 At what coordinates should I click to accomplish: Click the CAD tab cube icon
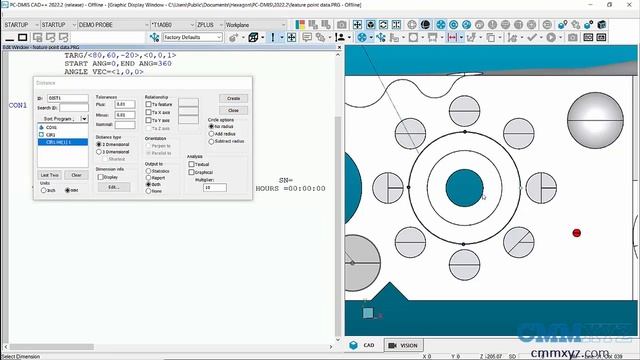pyautogui.click(x=353, y=345)
